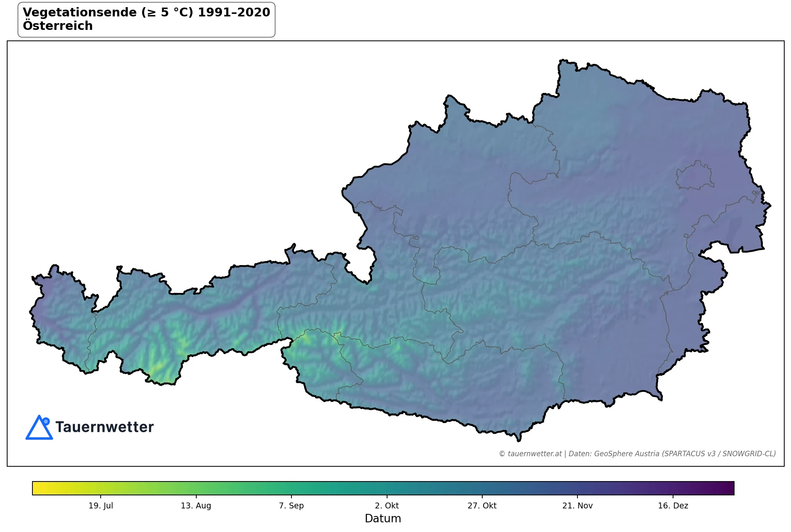791x532 pixels.
Task: Click the '19. Jul' colorbar label
Action: pyautogui.click(x=101, y=505)
